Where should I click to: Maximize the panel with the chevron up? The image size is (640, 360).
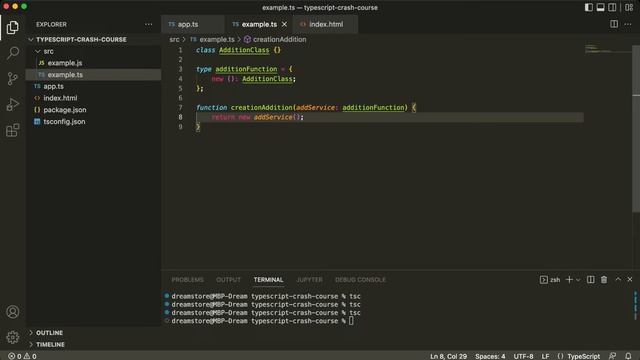pyautogui.click(x=618, y=280)
